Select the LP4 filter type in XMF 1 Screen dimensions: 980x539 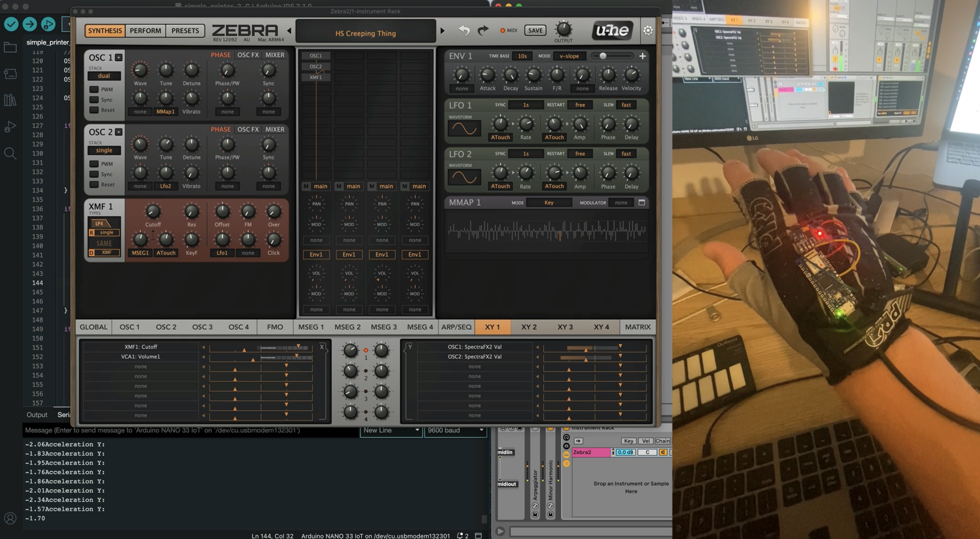[x=101, y=223]
